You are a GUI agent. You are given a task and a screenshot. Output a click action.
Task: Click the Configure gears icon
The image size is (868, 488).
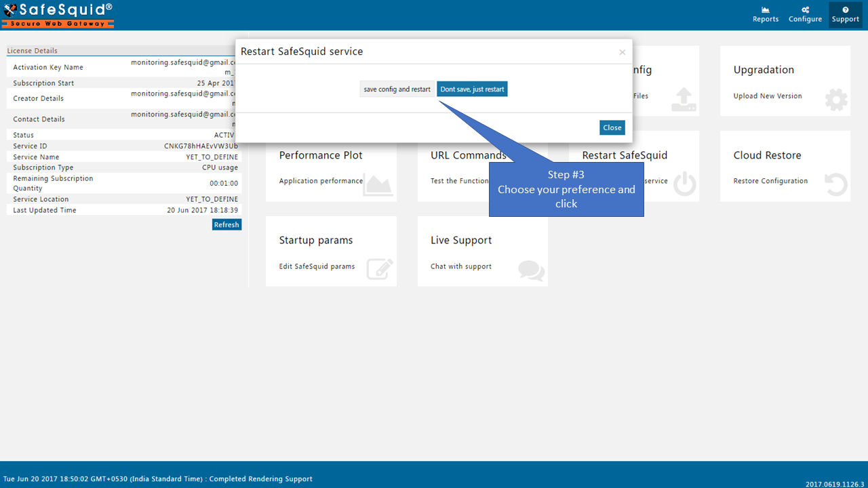click(805, 9)
